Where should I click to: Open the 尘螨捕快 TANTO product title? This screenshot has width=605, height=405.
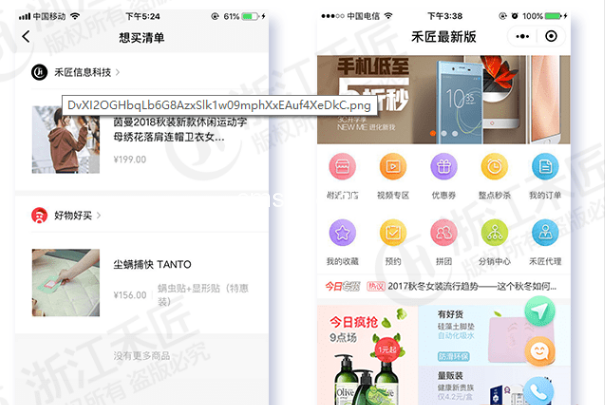(152, 264)
